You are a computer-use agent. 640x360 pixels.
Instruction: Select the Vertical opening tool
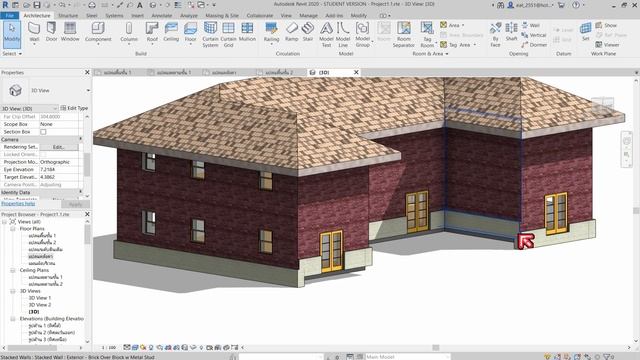tap(534, 35)
